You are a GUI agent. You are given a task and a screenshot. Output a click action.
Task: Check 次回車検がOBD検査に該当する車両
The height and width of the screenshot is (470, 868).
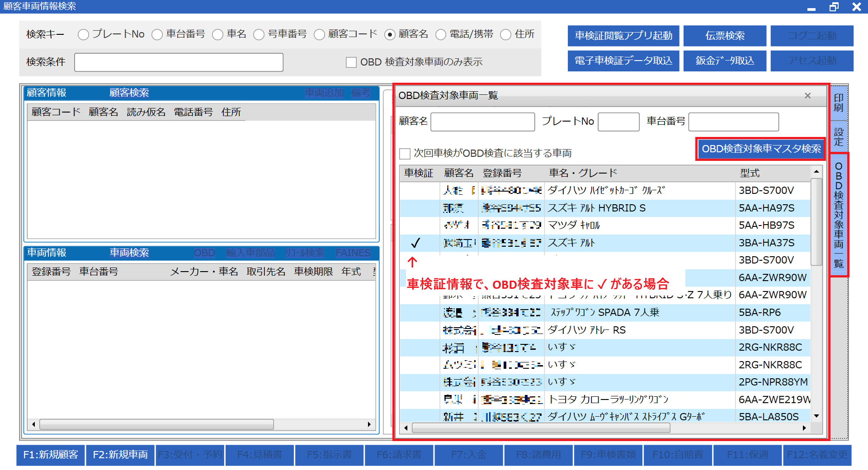point(405,154)
